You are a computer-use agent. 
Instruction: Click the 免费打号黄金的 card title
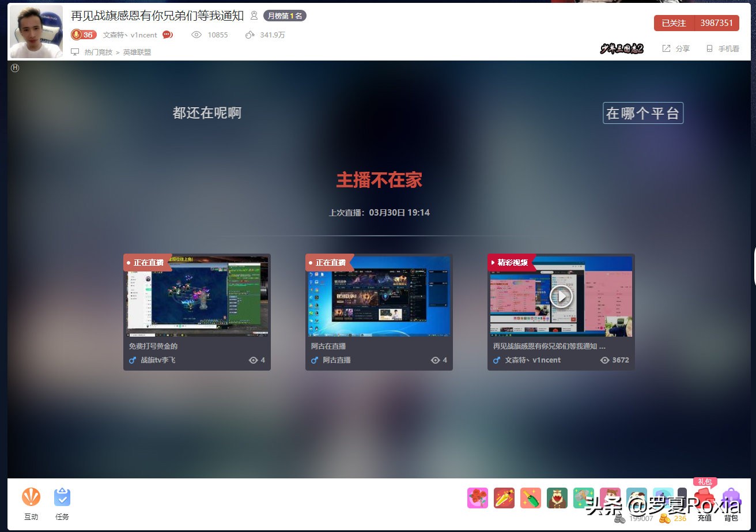tap(153, 346)
